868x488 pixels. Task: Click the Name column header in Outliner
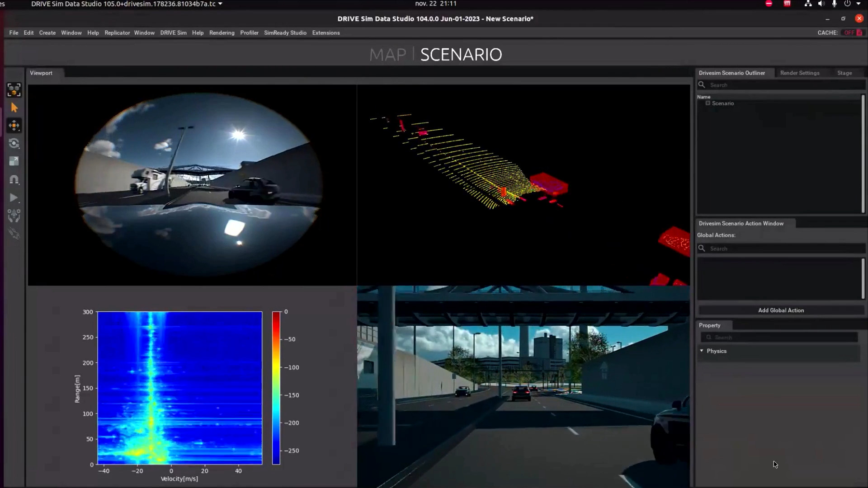703,97
